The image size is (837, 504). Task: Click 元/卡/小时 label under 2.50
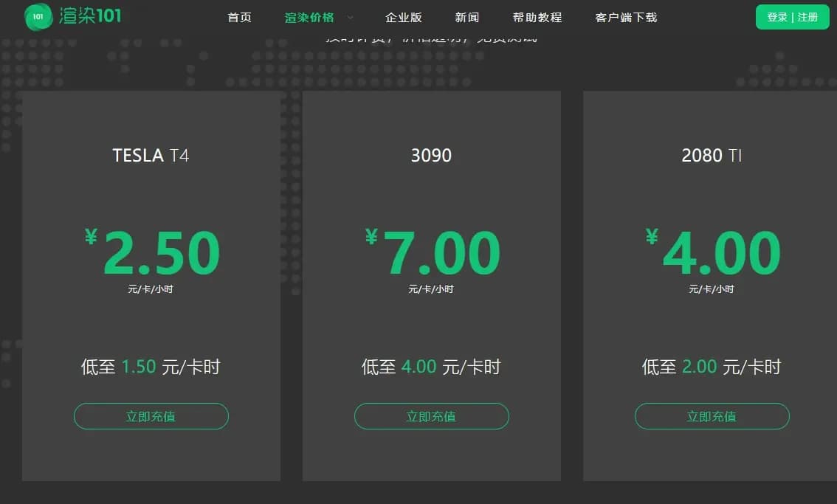click(x=151, y=289)
